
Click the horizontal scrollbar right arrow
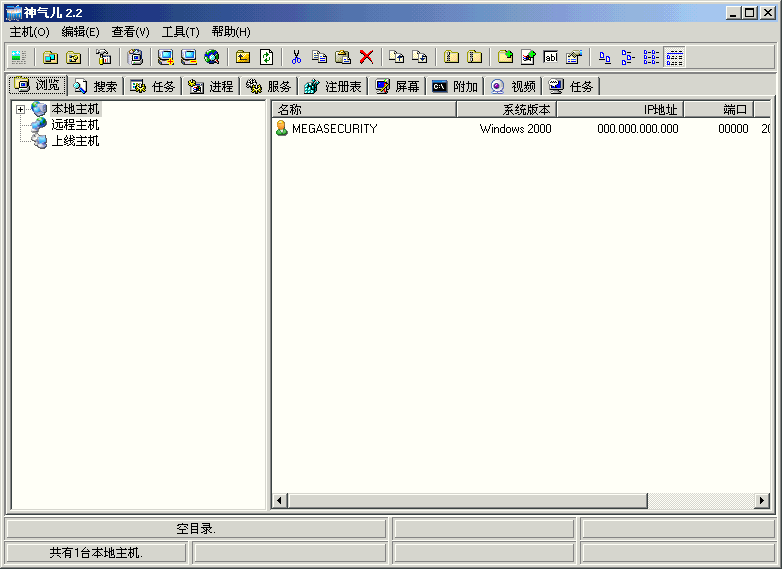[x=762, y=500]
